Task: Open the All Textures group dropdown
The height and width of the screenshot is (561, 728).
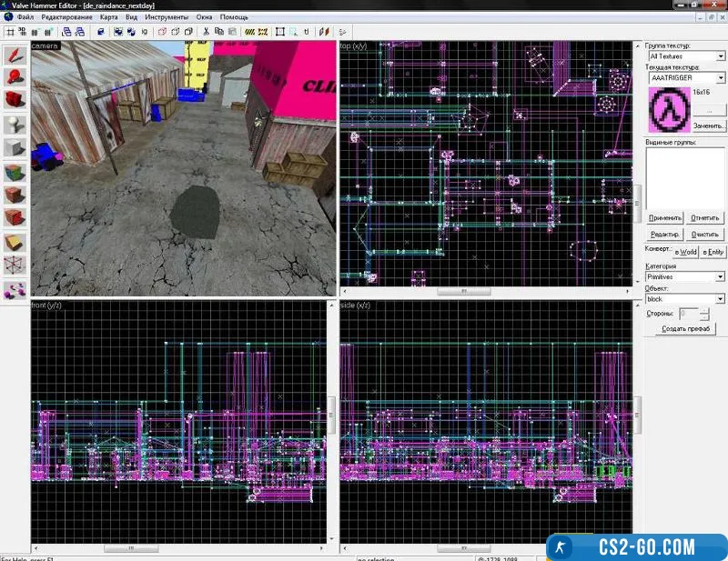Action: [x=720, y=56]
